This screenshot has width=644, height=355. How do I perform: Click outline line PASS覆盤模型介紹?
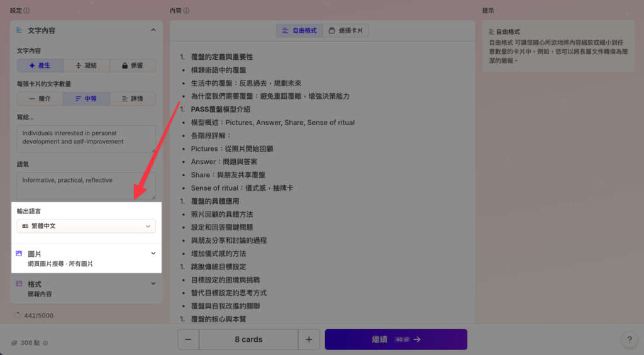click(220, 110)
